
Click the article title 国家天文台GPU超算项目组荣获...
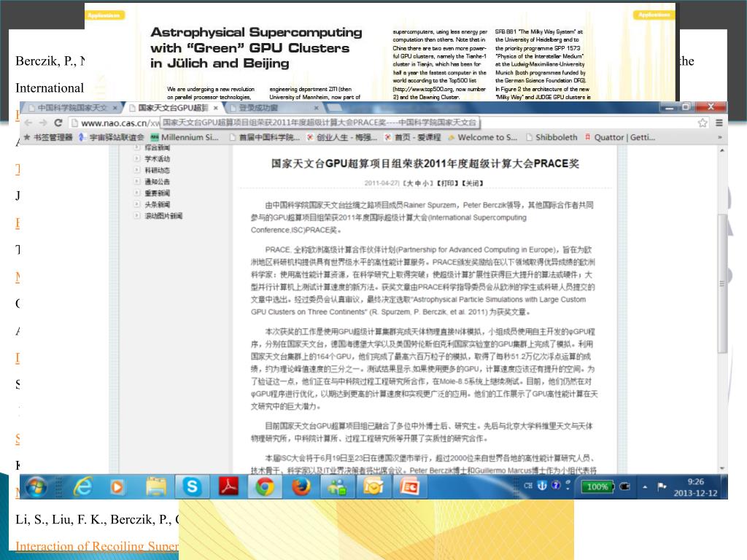click(425, 163)
